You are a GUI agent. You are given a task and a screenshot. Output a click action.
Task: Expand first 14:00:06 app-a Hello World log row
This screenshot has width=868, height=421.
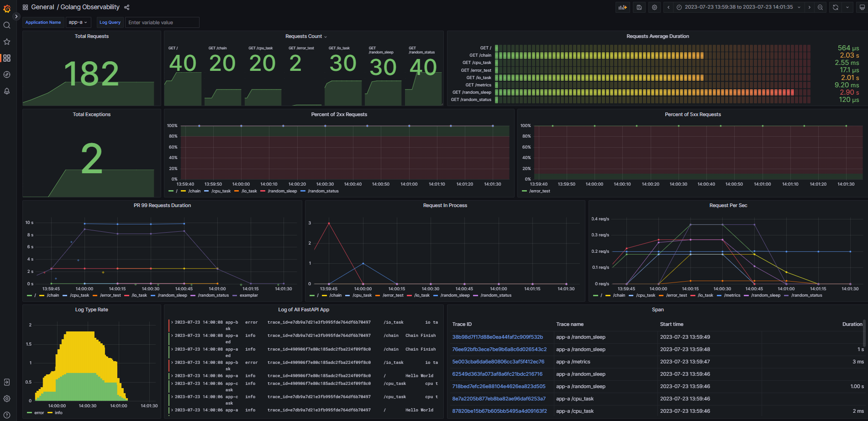coord(172,376)
